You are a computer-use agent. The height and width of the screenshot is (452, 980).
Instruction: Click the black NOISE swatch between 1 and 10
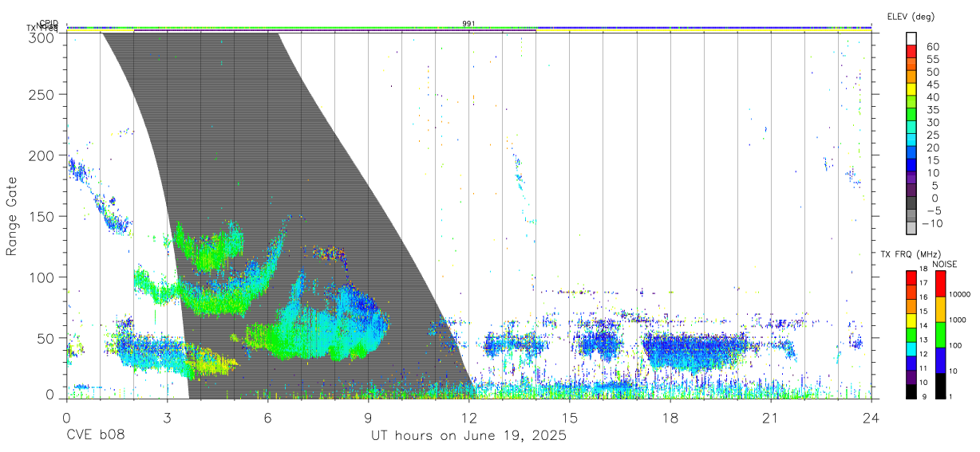[940, 385]
